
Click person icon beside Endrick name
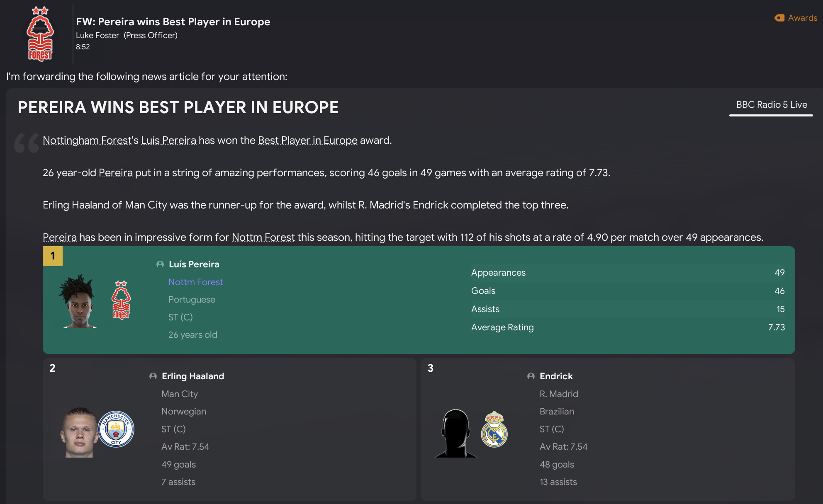(531, 376)
